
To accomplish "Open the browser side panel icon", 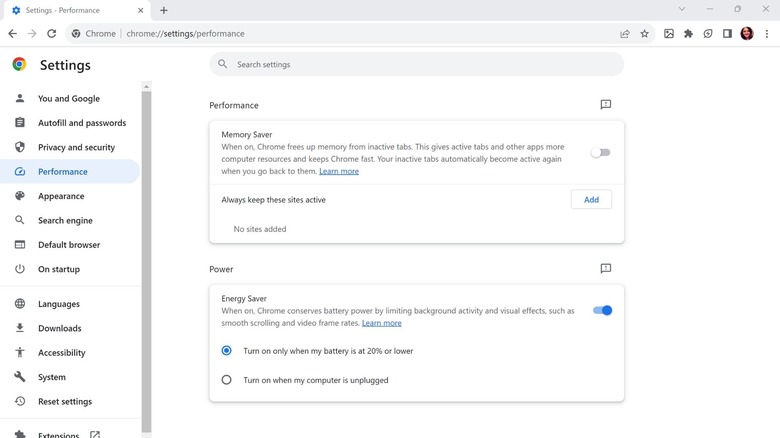I will 727,33.
